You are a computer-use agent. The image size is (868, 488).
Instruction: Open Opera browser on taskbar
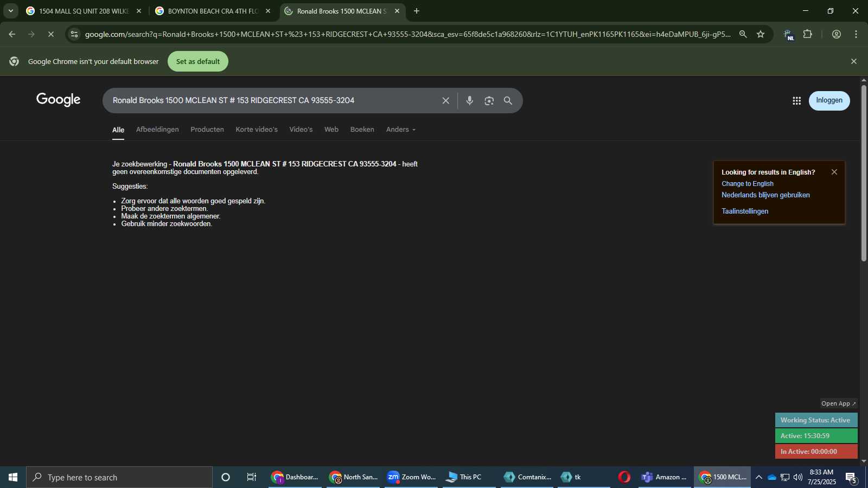pos(624,477)
